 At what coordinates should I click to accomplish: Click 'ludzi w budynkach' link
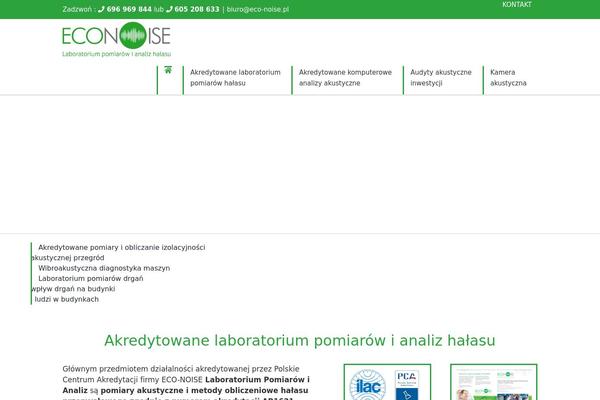pos(67,299)
